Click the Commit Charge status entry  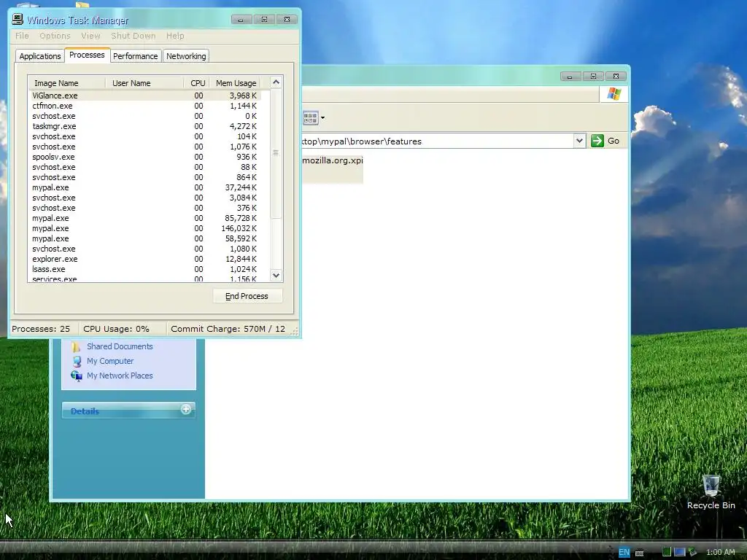pos(228,329)
